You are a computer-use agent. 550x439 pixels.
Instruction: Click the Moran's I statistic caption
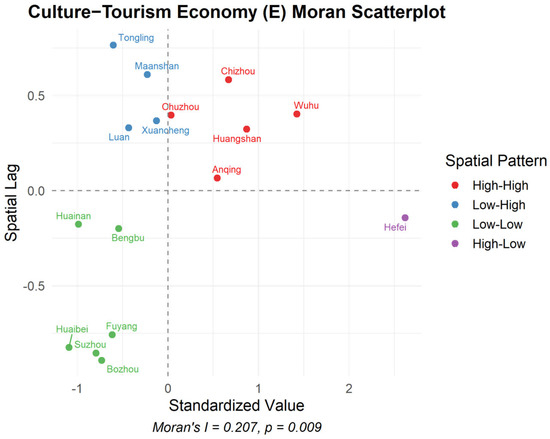click(237, 427)
